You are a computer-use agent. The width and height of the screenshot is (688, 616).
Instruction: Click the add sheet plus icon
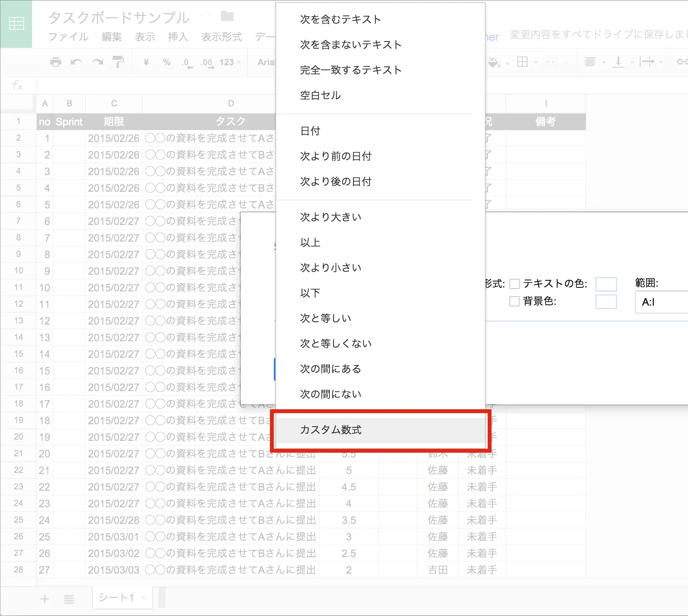point(45,599)
